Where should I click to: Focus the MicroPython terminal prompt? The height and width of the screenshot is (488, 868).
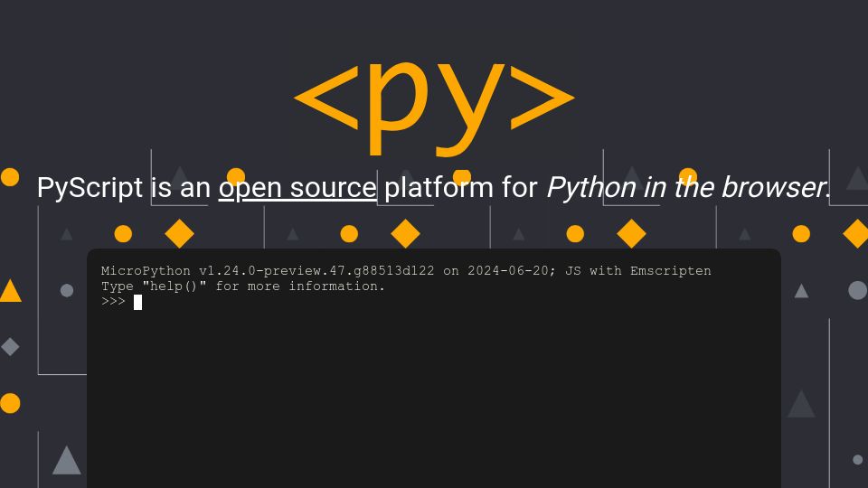tap(137, 302)
